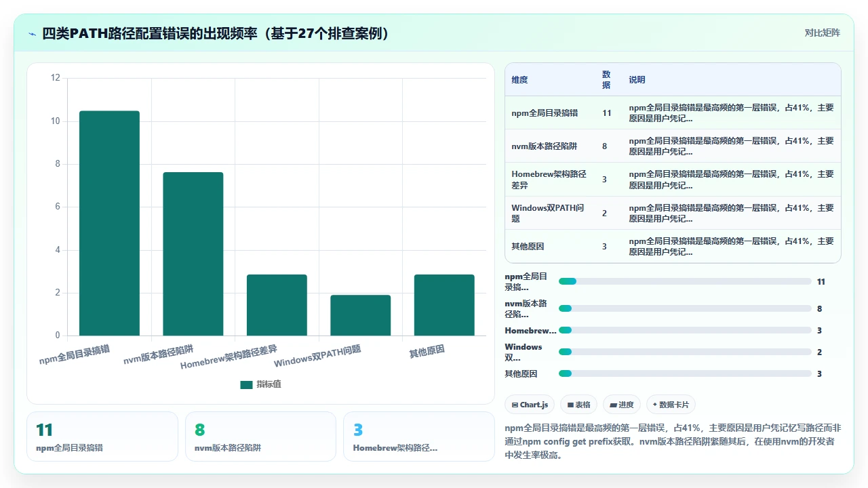Viewport: 868px width, 488px height.
Task: Select the 数据卡片 tag button
Action: 671,405
